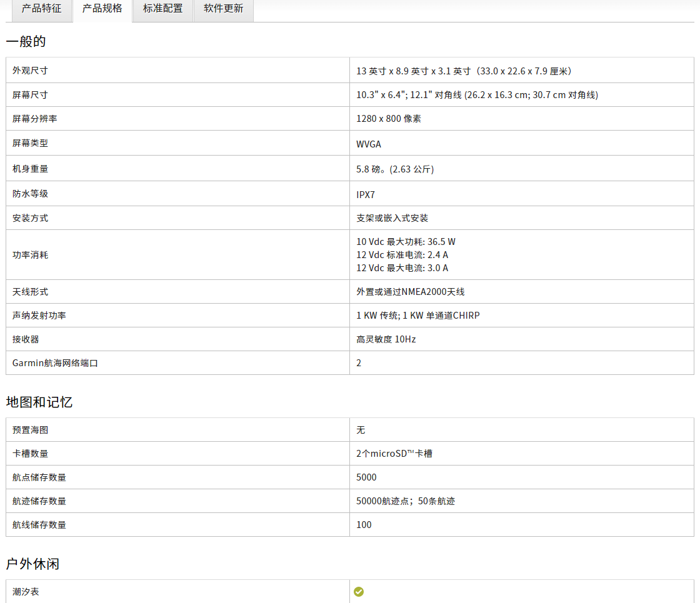Viewport: 700px width, 603px height.
Task: Click the 支架或嵌入式安装 value cell
Action: (392, 218)
